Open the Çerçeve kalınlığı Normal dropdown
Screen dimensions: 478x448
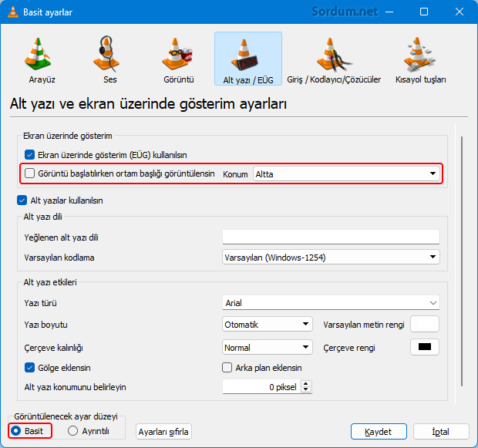click(268, 347)
